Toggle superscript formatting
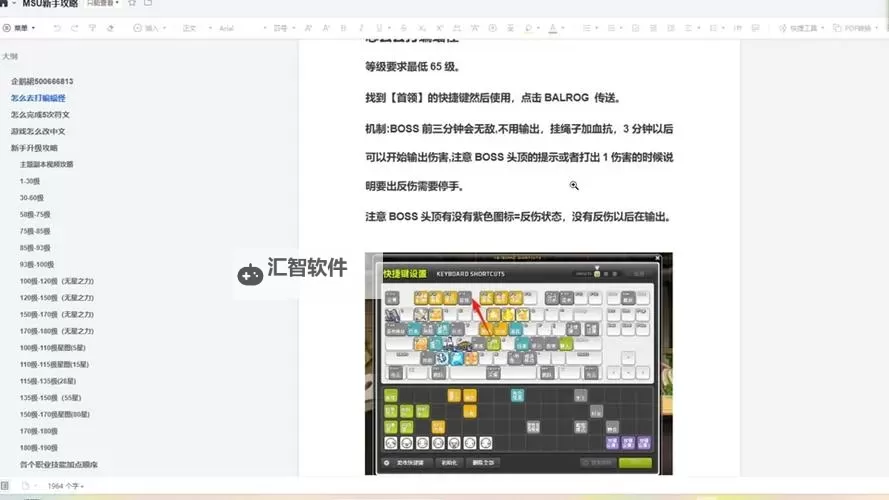Viewport: 889px width, 500px height. pyautogui.click(x=439, y=28)
